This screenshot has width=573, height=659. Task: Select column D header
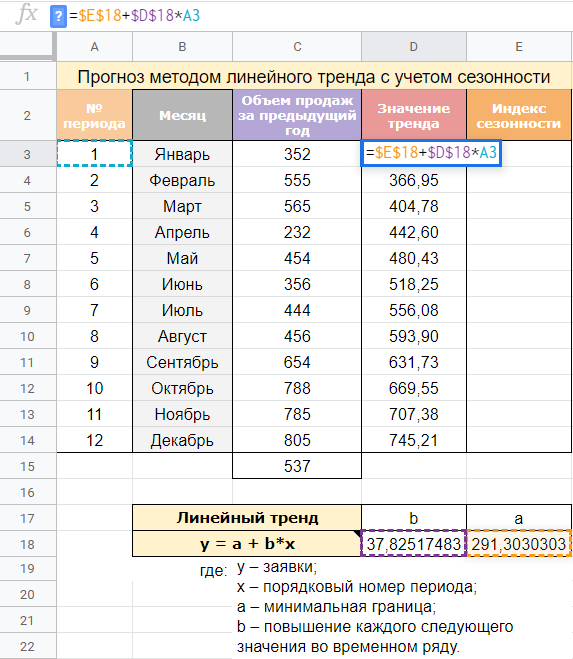point(414,47)
